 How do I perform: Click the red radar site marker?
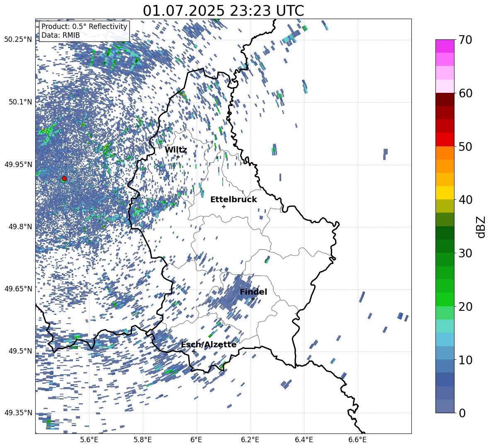pos(64,179)
